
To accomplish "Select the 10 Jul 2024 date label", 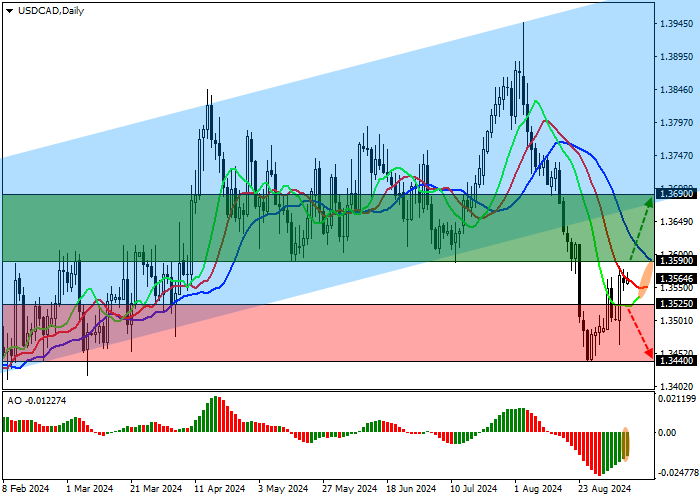I will pos(474,488).
